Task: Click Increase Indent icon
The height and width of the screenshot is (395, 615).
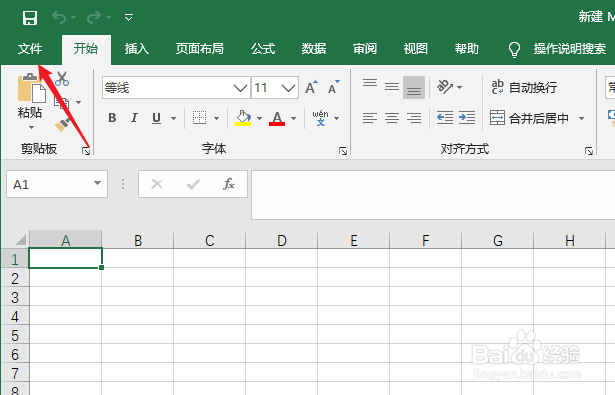Action: [467, 118]
